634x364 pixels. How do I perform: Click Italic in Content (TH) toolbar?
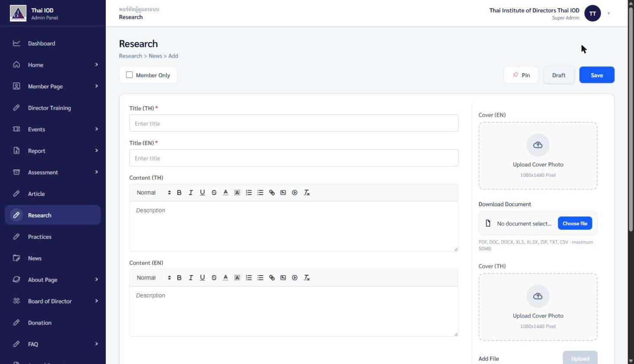click(191, 192)
